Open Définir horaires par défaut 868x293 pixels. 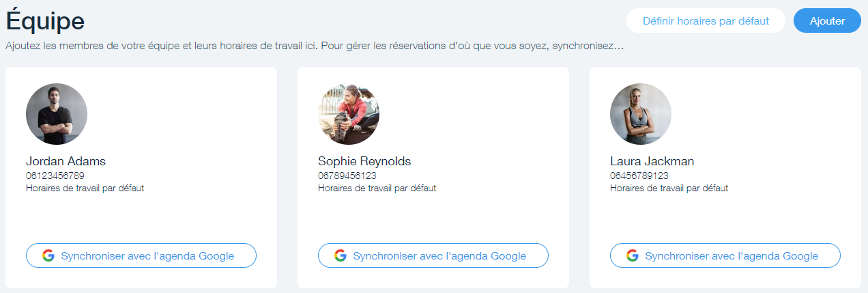[706, 20]
